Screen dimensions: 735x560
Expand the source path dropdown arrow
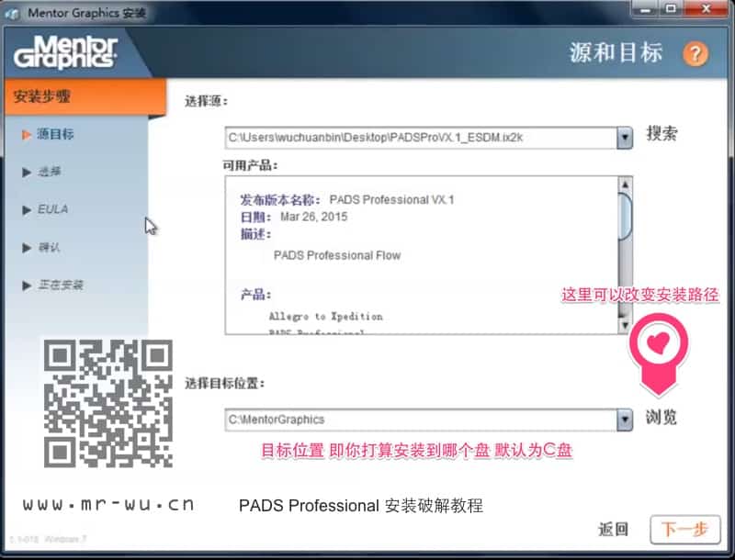pos(625,138)
